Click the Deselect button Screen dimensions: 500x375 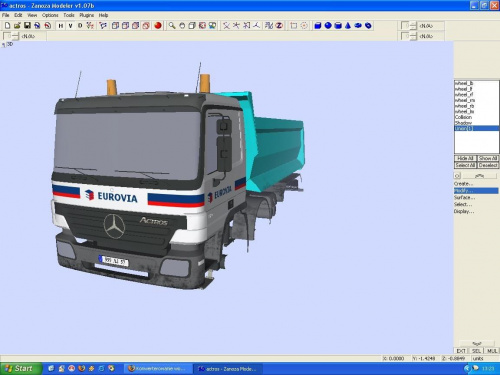click(x=488, y=165)
